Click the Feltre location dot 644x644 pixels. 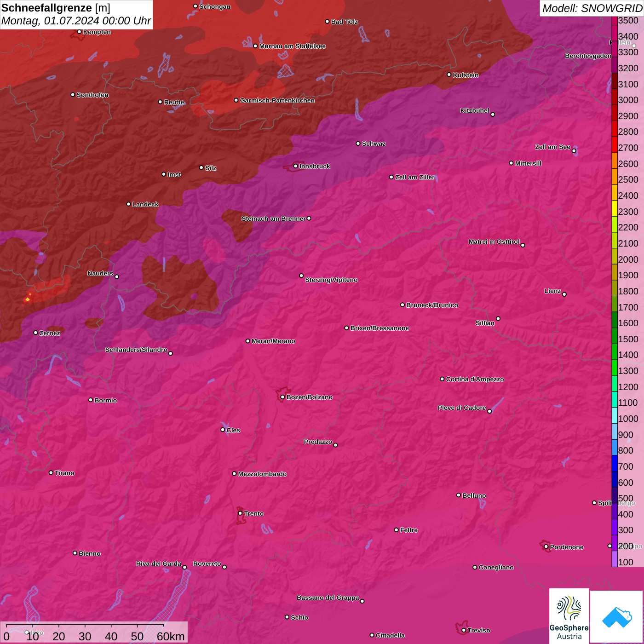[396, 530]
